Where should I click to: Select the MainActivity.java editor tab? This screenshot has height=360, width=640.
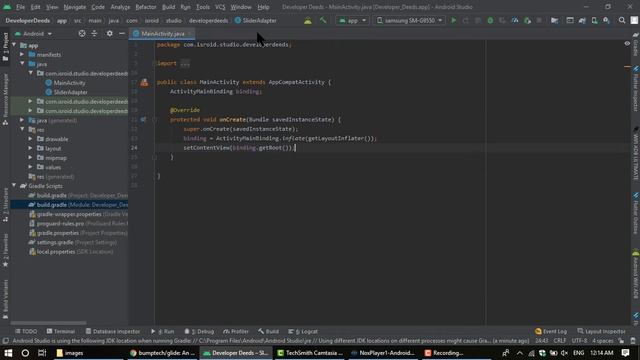[162, 34]
